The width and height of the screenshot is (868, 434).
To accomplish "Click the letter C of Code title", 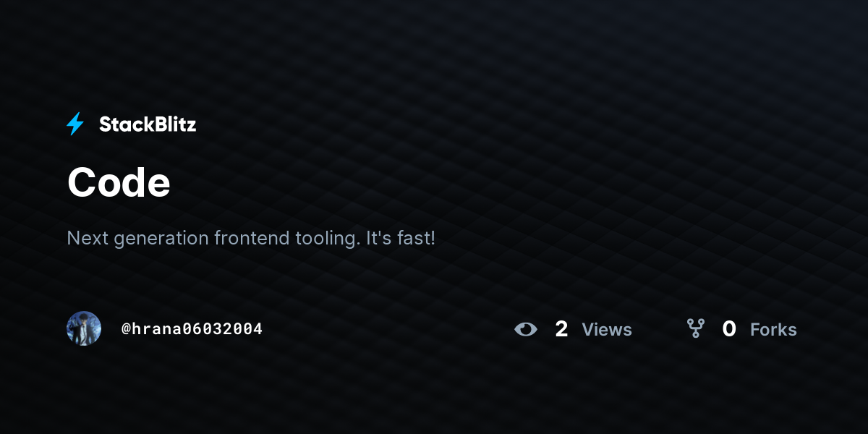I will (80, 182).
